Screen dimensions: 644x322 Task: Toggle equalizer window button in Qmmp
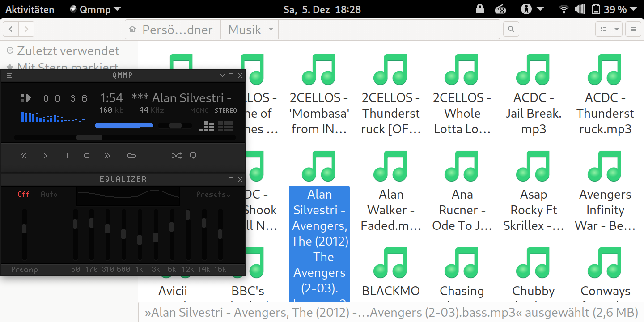point(206,126)
